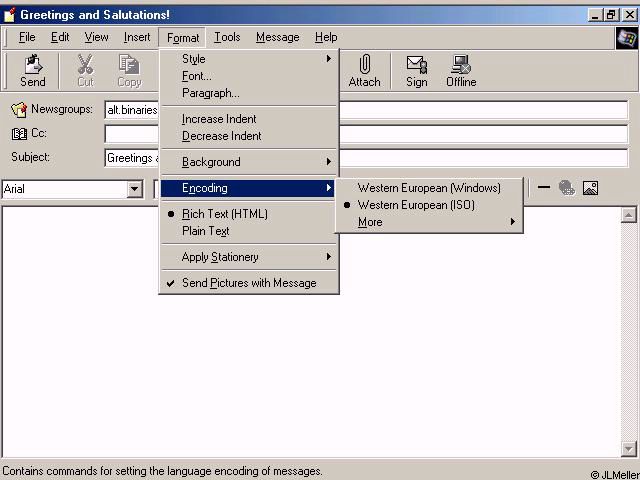Open the Message menu

(x=278, y=37)
